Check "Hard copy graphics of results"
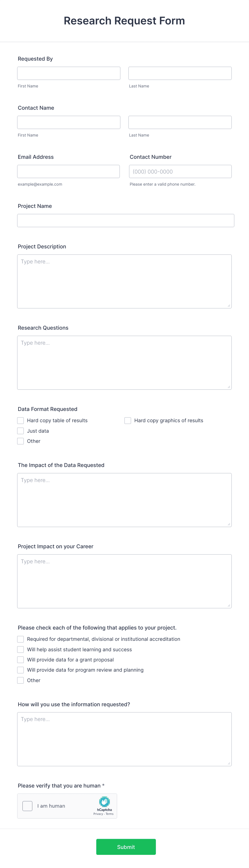Viewport: 249px width, 868px height. pyautogui.click(x=127, y=420)
